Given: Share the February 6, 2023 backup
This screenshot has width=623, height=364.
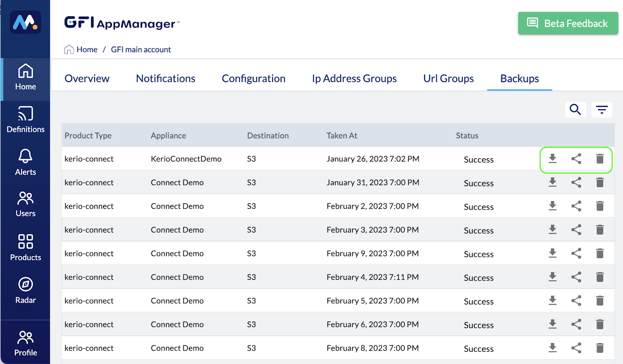Looking at the screenshot, I should [x=576, y=324].
